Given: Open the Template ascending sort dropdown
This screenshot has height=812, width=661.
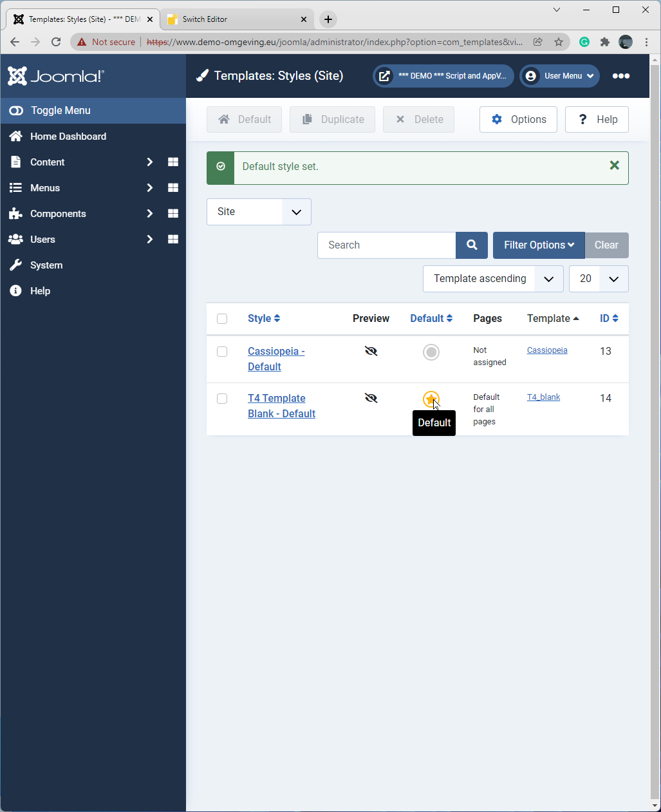Looking at the screenshot, I should tap(493, 279).
